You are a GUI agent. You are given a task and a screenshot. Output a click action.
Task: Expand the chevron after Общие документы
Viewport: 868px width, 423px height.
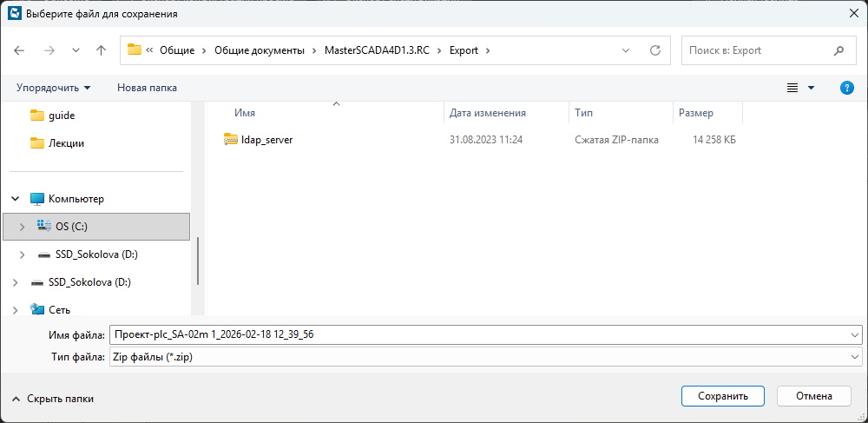(x=314, y=50)
